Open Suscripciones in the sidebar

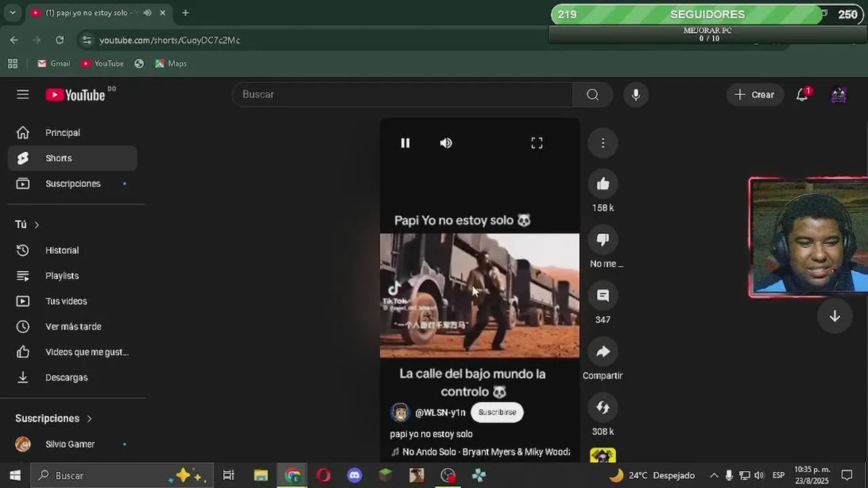[x=73, y=184]
